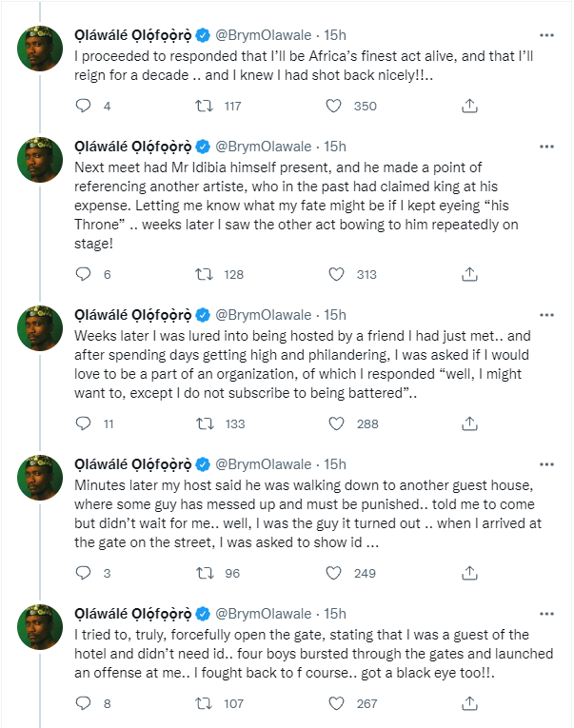Reply to the tweet with 3 replies
Image resolution: width=574 pixels, height=728 pixels.
coord(84,574)
